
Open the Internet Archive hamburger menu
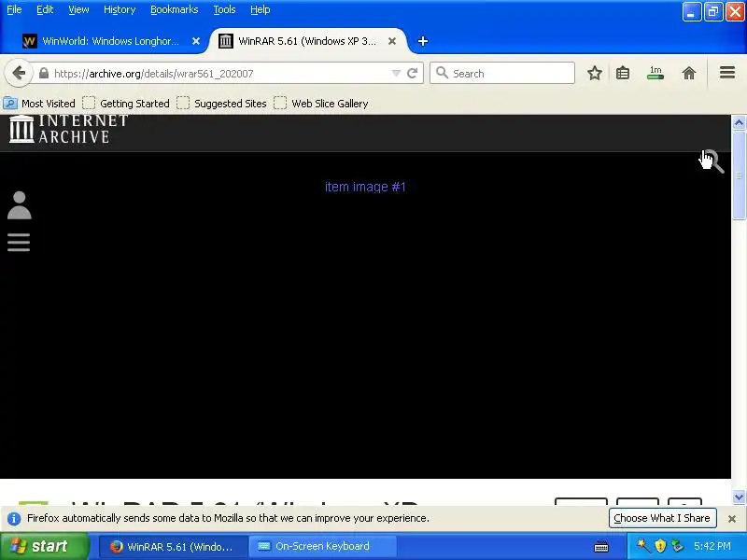pos(19,242)
